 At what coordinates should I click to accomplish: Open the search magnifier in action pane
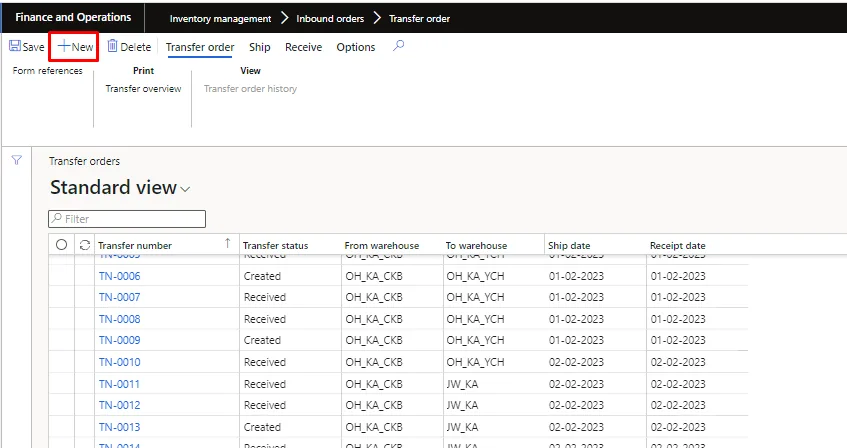pos(398,46)
